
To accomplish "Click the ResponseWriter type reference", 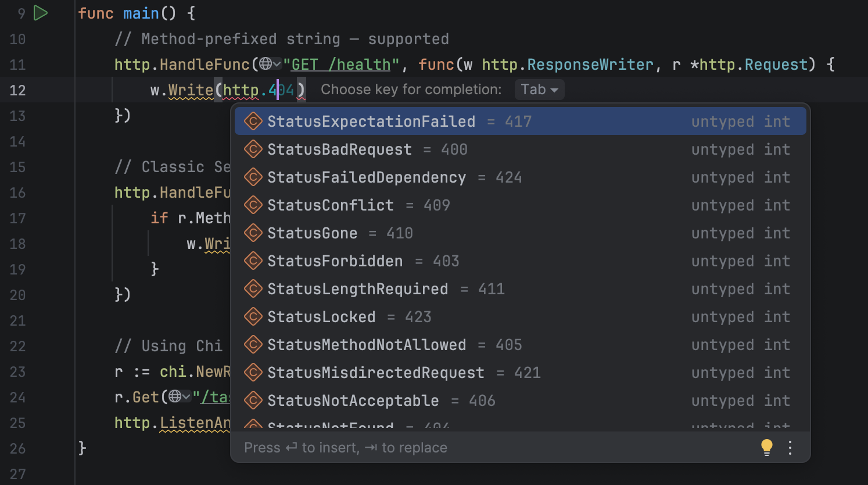I will [590, 64].
